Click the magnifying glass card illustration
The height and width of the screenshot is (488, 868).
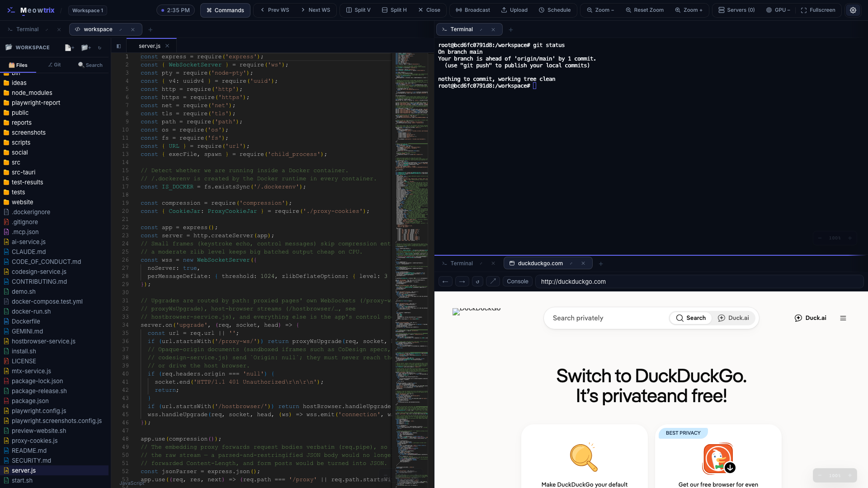click(584, 457)
